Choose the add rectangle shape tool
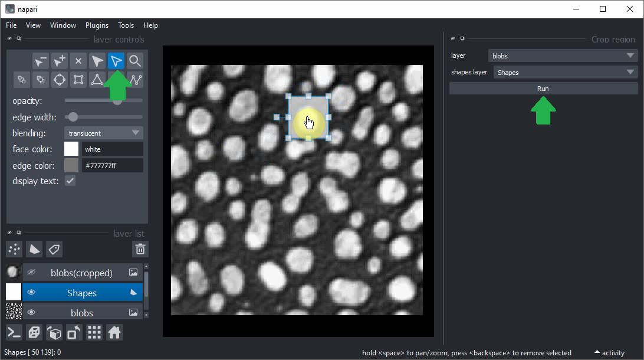Viewport: 644px width, 360px height. click(x=78, y=80)
